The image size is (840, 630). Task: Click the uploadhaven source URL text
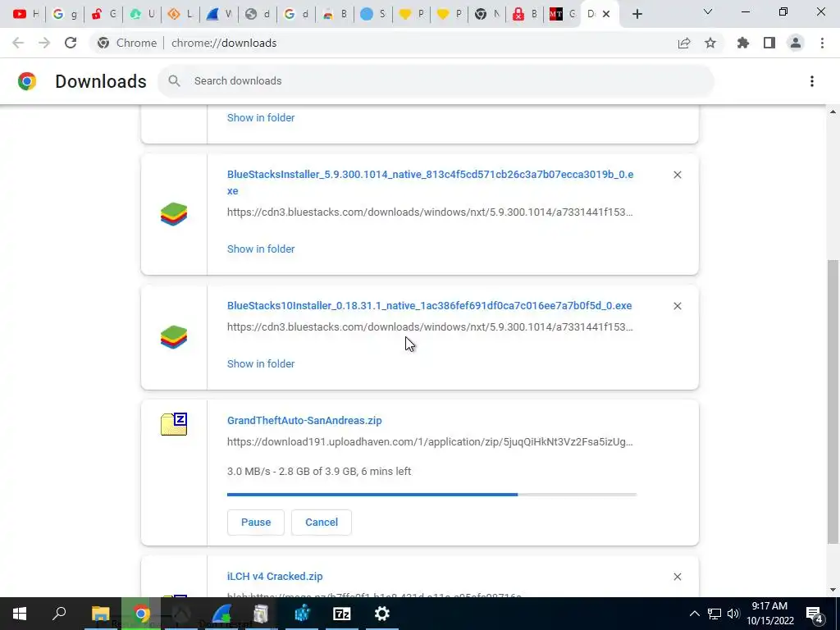click(430, 442)
